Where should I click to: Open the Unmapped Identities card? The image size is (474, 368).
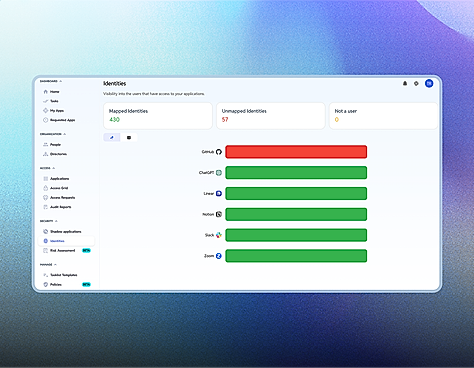271,116
